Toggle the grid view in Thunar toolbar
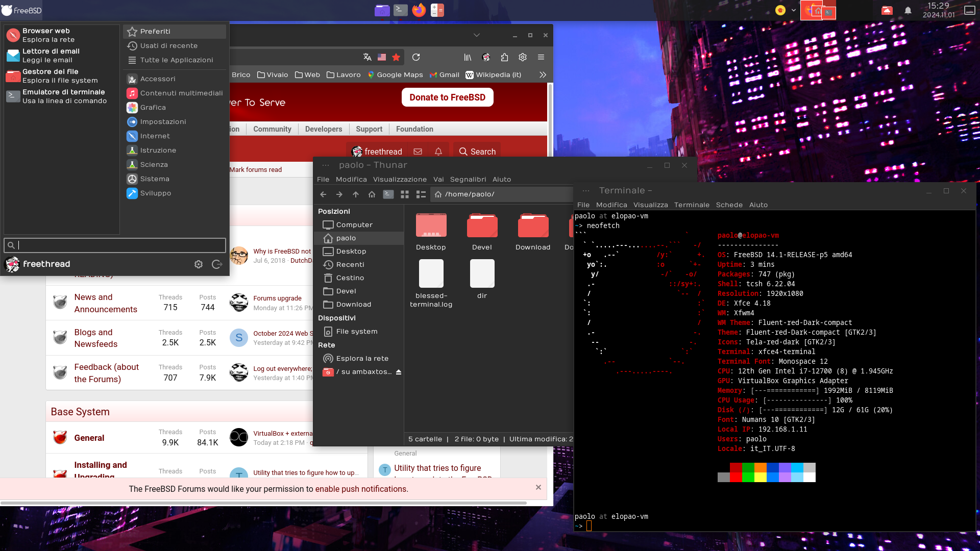 pyautogui.click(x=404, y=194)
